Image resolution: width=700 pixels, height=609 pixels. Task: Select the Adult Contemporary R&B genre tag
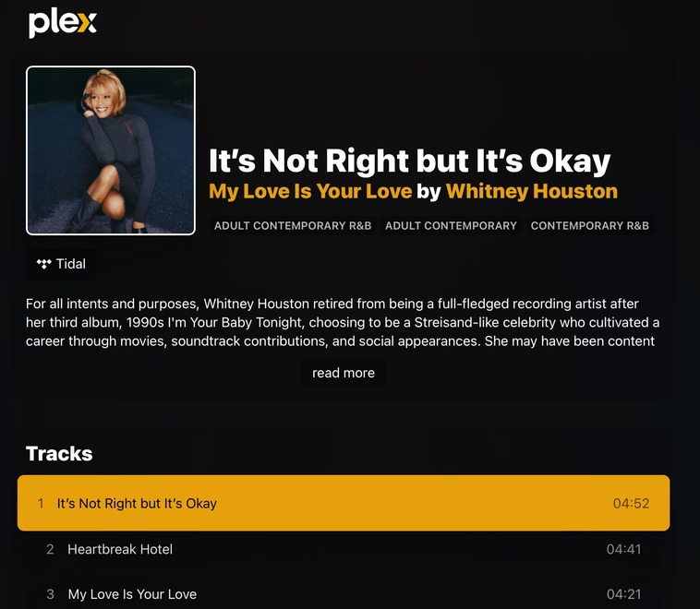(293, 226)
